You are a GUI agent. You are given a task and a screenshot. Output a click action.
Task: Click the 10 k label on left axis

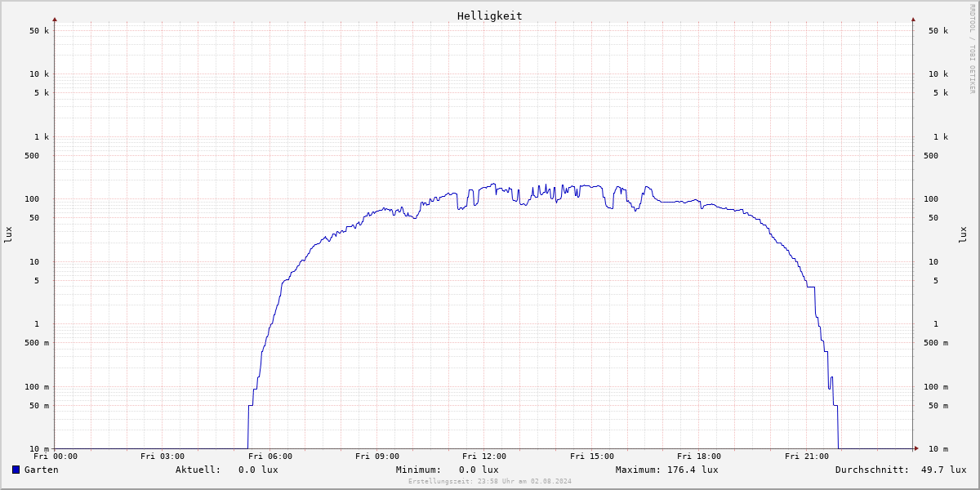coord(39,74)
